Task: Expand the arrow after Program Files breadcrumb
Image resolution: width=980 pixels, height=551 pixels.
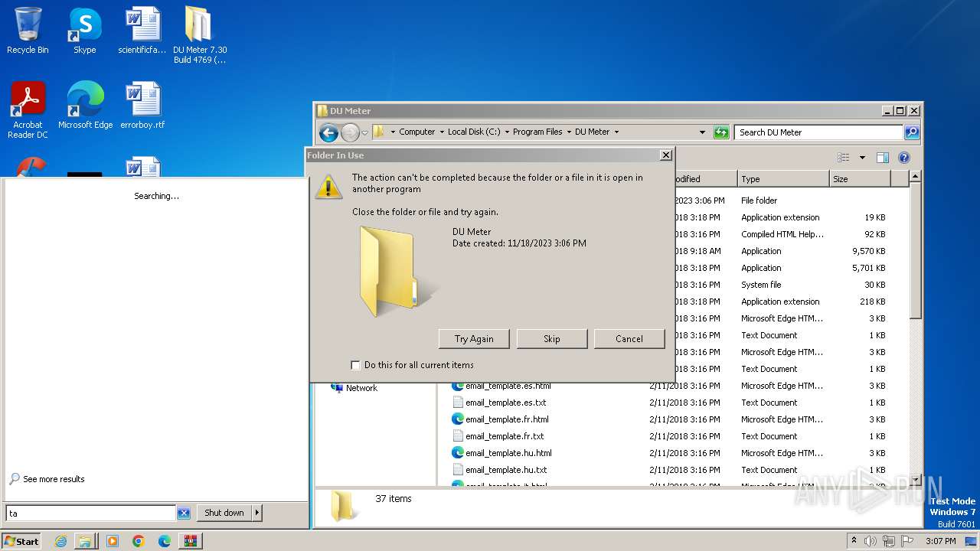Action: (569, 132)
